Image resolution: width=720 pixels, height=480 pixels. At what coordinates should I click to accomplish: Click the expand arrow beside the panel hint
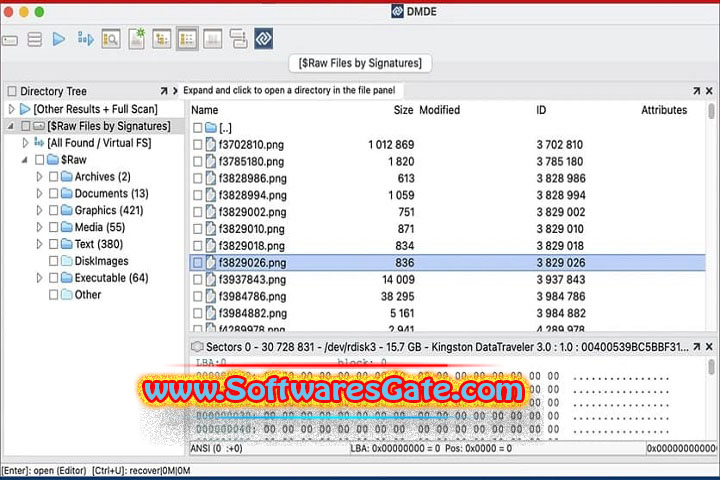(x=175, y=91)
